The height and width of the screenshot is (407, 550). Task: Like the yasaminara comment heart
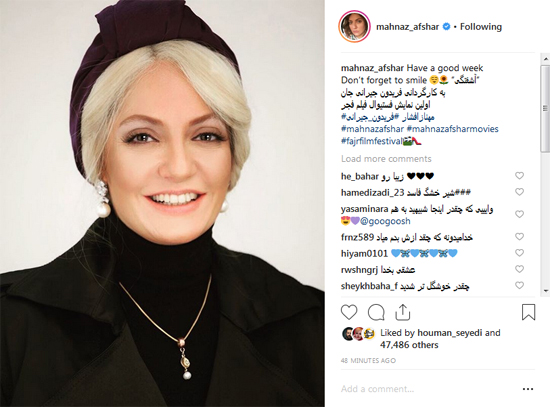point(519,214)
